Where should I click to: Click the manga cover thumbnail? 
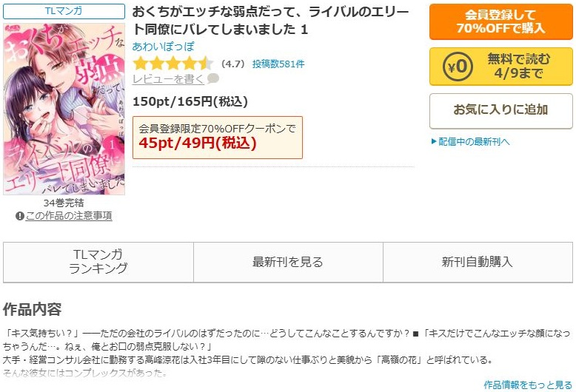coord(64,109)
